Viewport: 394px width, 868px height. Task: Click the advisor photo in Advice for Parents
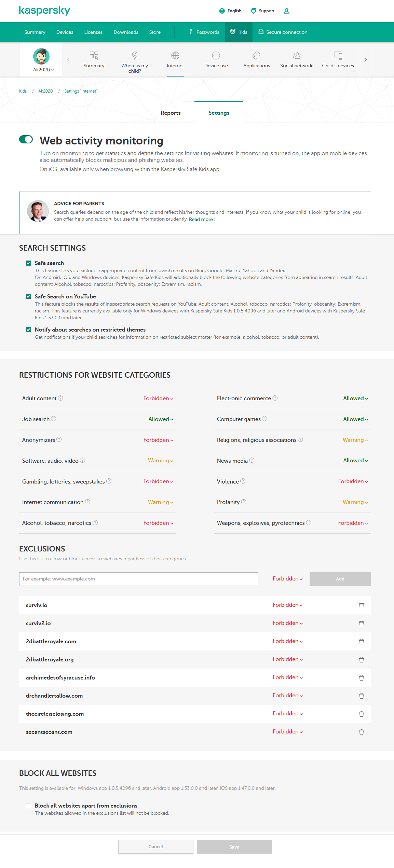(x=38, y=211)
